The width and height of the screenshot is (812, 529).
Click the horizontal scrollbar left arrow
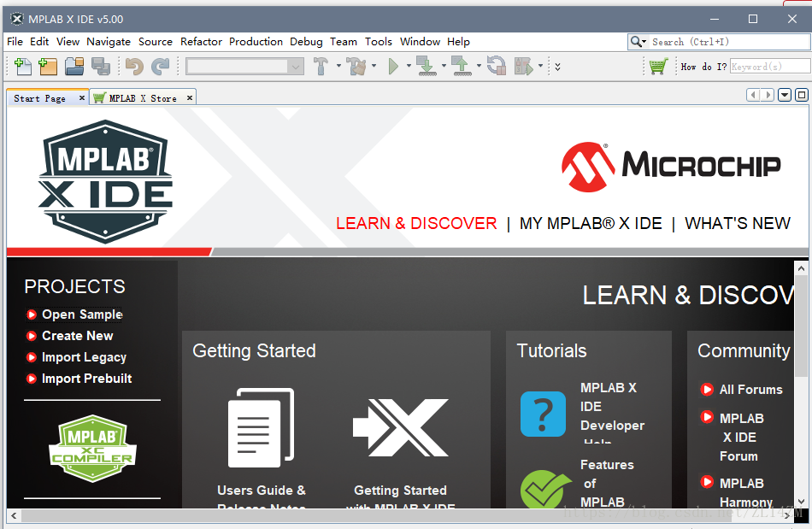coord(14,515)
